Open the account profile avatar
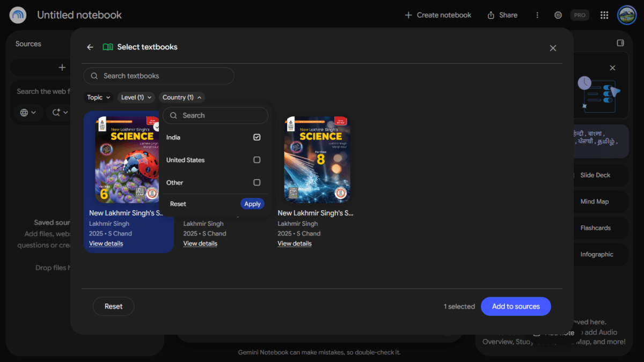Screen dimensions: 644x362 tap(627, 15)
